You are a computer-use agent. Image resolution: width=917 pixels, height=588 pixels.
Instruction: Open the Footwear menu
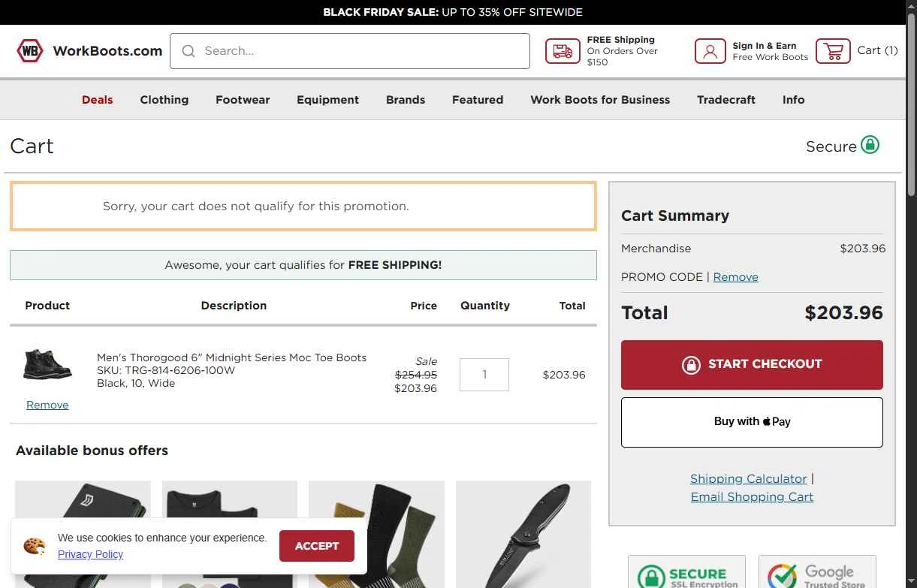(243, 100)
